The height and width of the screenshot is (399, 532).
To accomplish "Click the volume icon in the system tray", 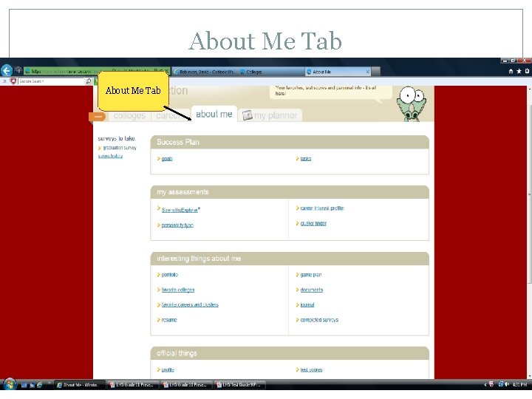I will 507,384.
